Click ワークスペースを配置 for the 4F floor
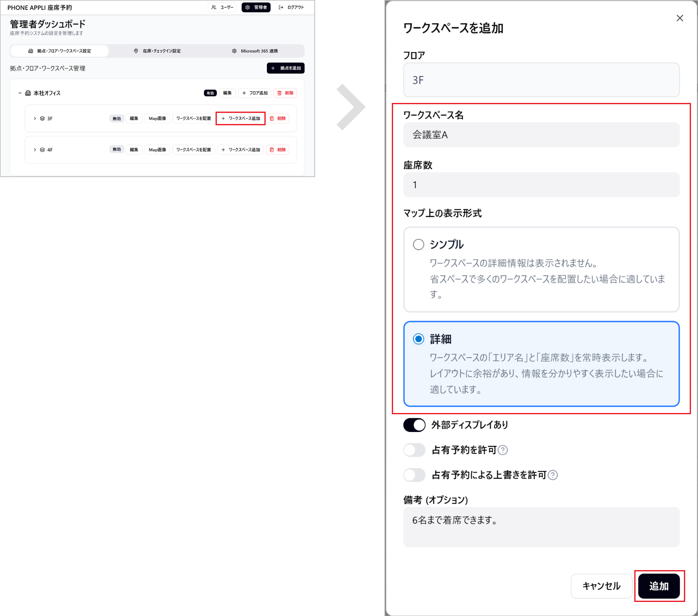Screen dimensions: 698x616 (x=194, y=150)
